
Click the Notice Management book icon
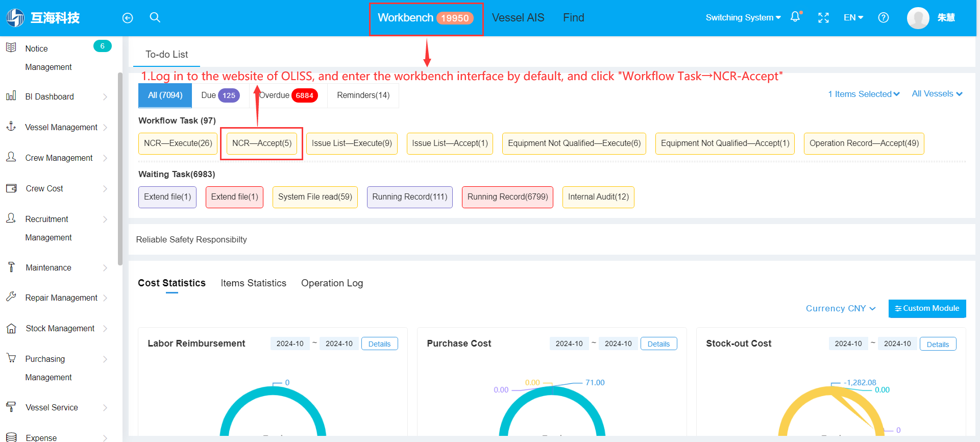(11, 47)
